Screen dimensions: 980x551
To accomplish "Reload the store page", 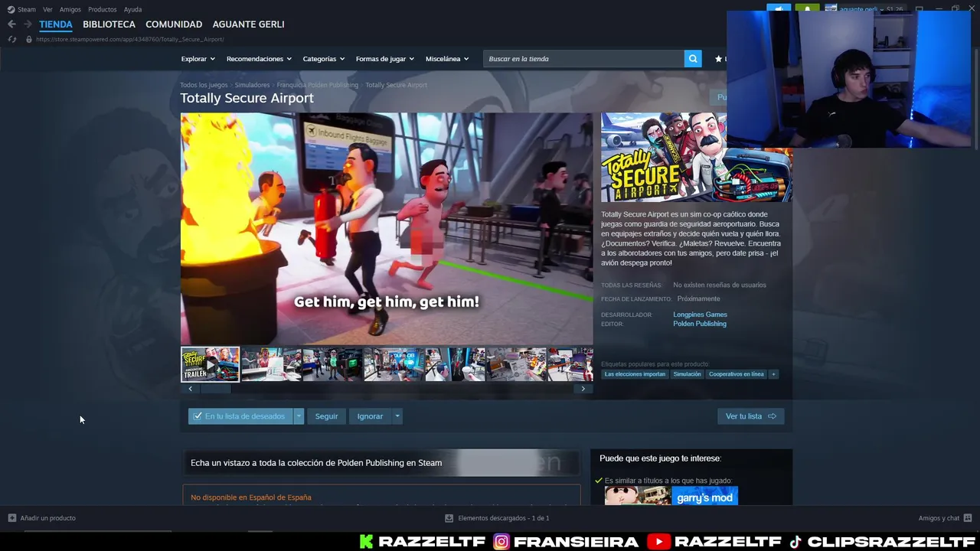I will tap(11, 39).
